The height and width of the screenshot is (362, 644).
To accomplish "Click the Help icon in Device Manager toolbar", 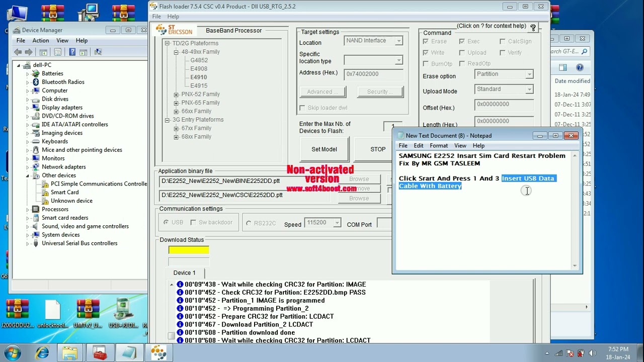I will (72, 52).
